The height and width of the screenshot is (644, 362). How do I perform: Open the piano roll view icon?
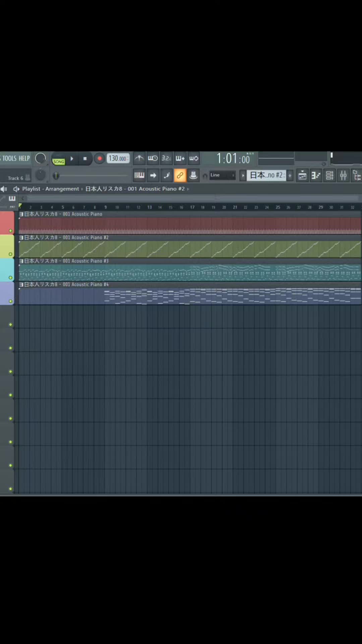click(316, 175)
